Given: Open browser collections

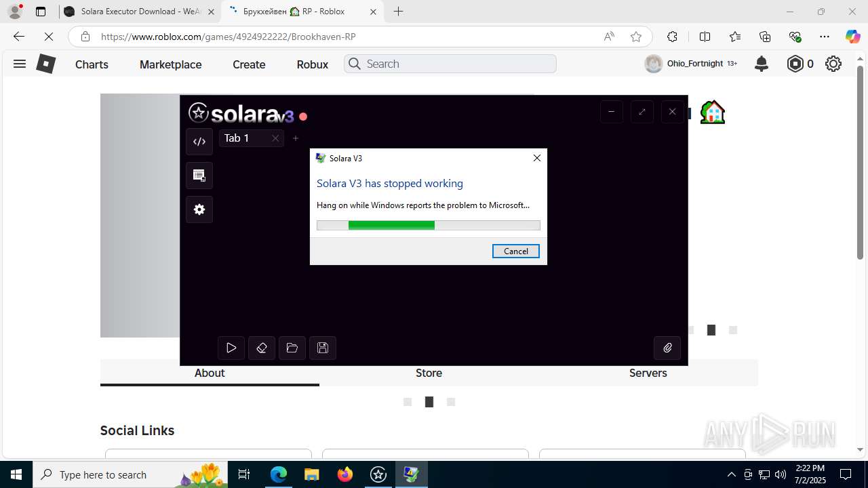Looking at the screenshot, I should tap(765, 37).
